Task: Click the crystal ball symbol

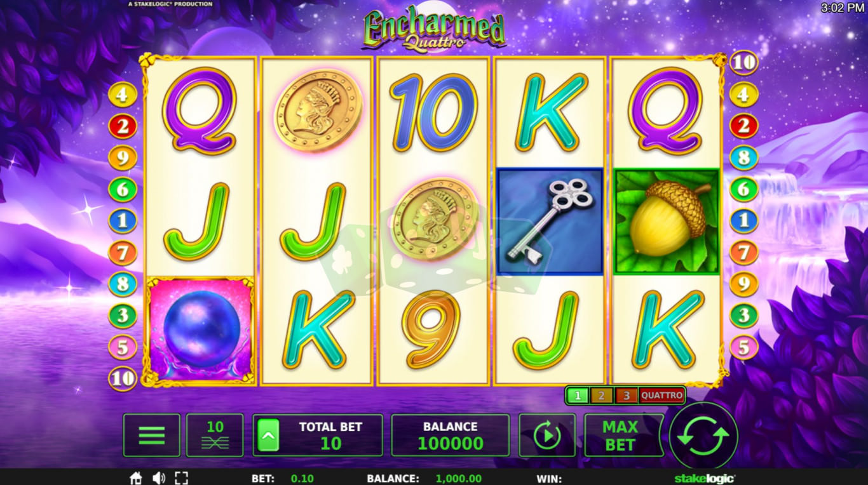Action: [201, 329]
